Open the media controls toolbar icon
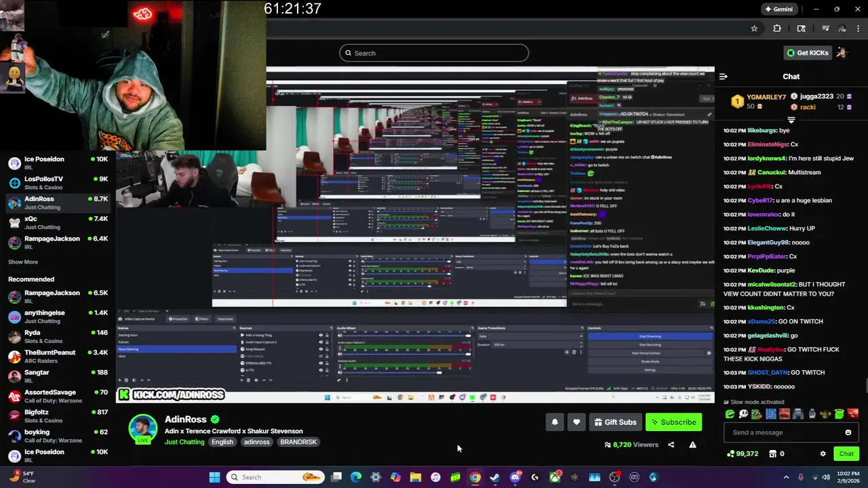 pyautogui.click(x=825, y=28)
